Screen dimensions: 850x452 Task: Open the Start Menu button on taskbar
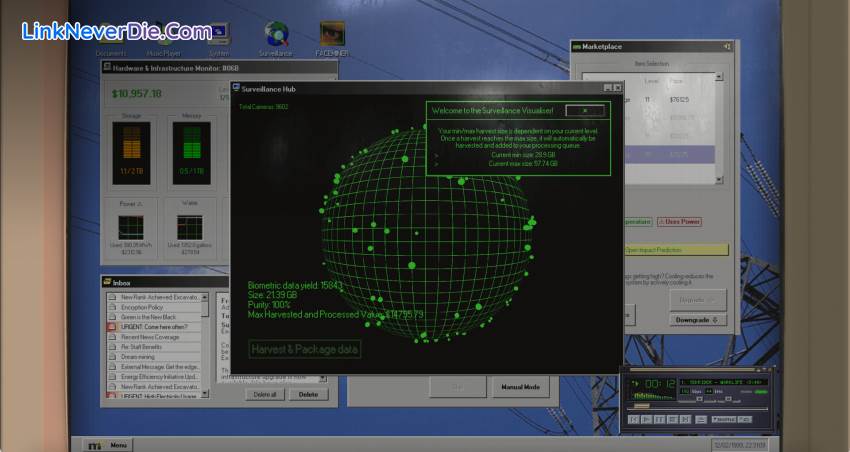[x=109, y=445]
